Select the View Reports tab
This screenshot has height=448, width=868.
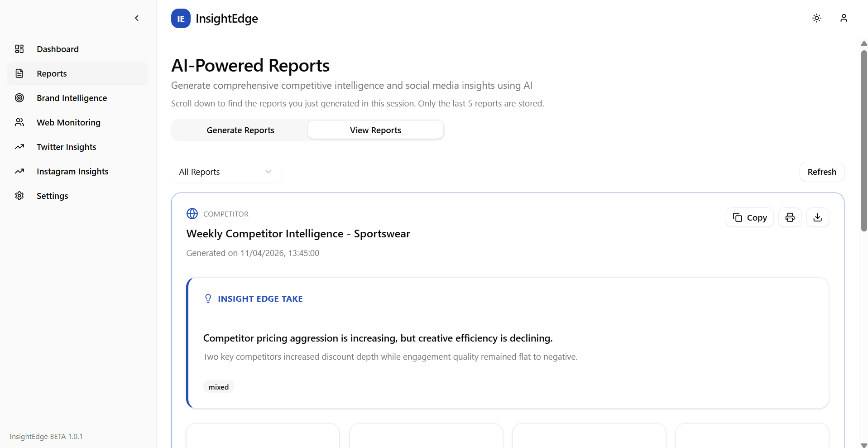click(375, 130)
